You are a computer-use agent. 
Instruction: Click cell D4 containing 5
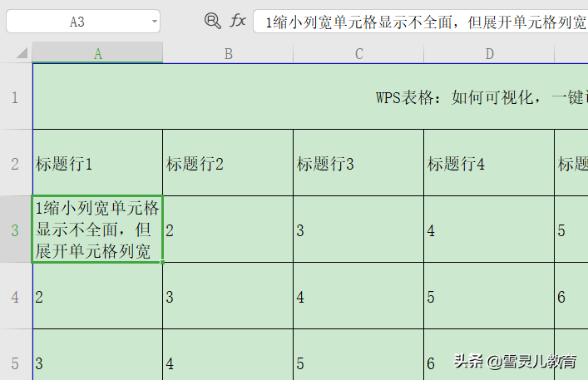[489, 296]
